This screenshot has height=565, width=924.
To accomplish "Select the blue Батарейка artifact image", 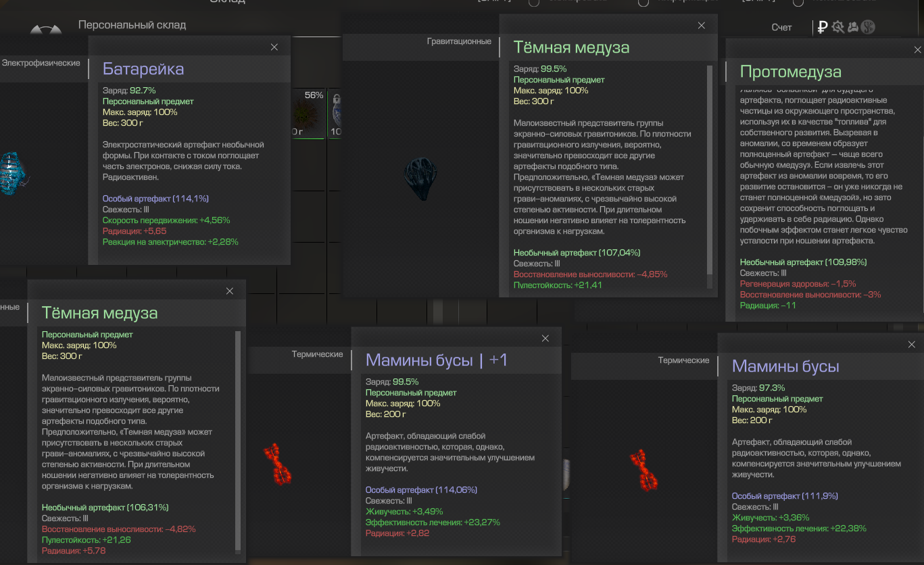I will [12, 173].
